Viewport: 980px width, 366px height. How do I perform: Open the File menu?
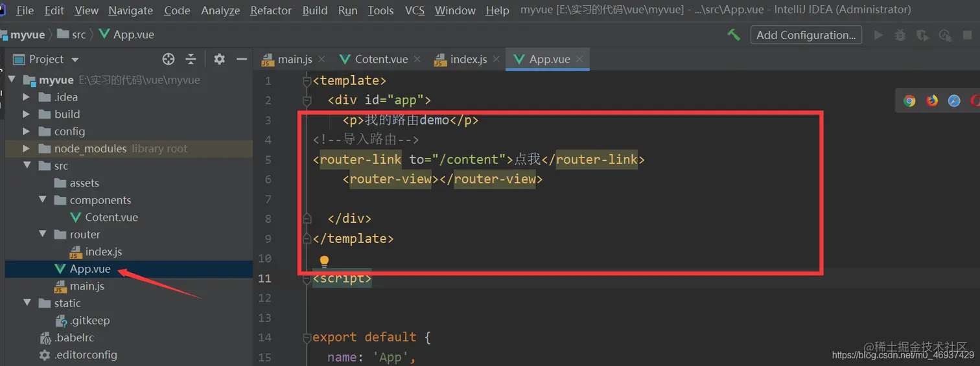coord(25,10)
